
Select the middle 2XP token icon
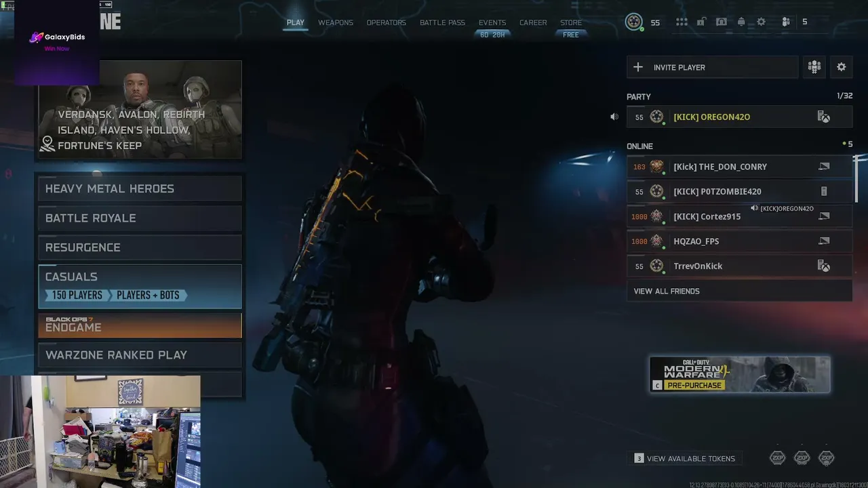[x=802, y=458]
